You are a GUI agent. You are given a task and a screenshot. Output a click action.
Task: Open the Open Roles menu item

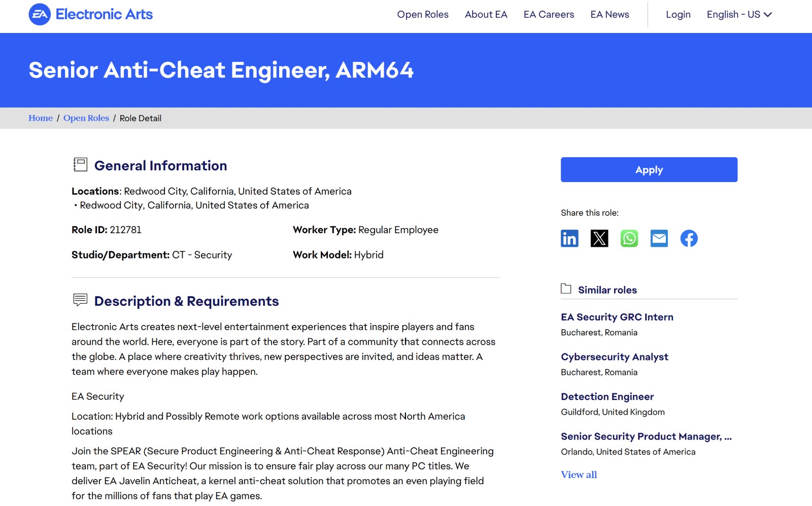coord(423,14)
